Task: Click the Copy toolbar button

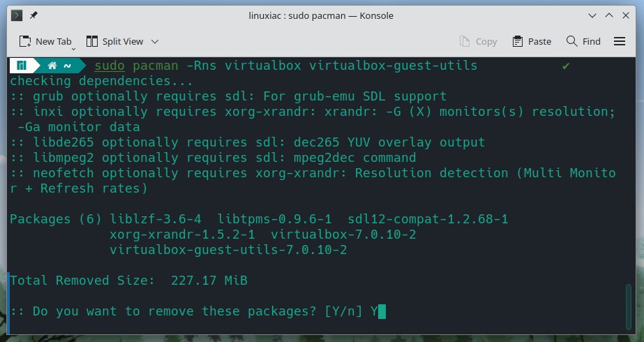Action: click(478, 41)
